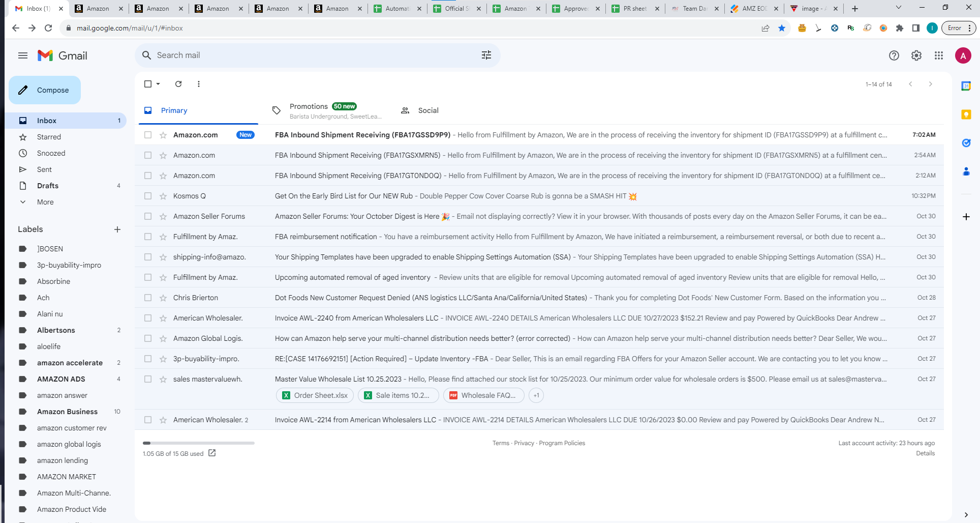Screen dimensions: 980x523
Task: Go to the older messages page arrow
Action: point(931,84)
